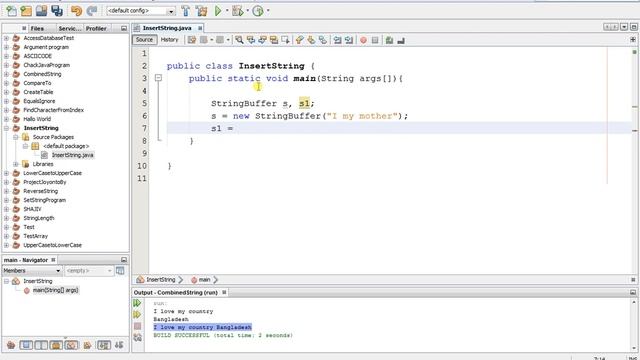The image size is (640, 360).
Task: Expand the AccessDatabaseTest project node
Action: [x=6, y=38]
